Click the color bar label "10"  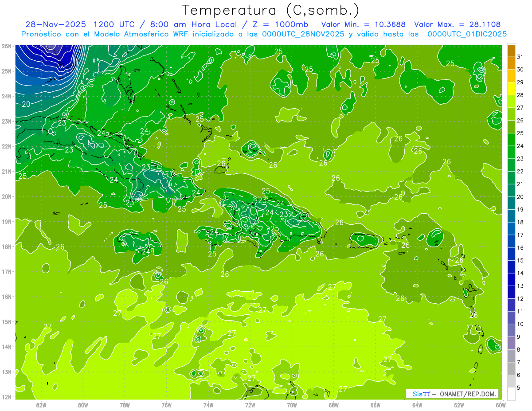[x=520, y=324]
